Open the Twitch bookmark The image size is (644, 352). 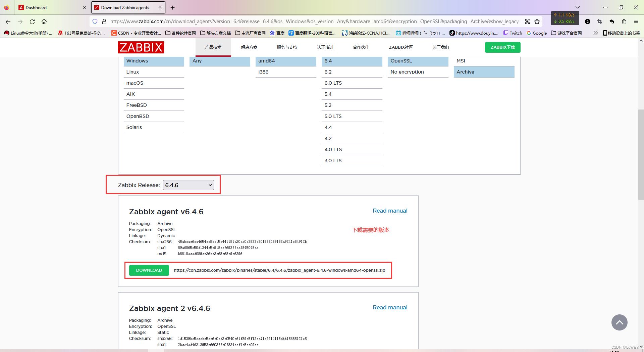pyautogui.click(x=513, y=33)
